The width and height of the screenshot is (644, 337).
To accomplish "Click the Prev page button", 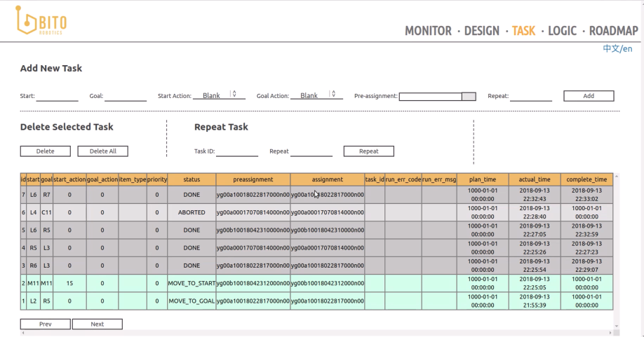I will coord(45,324).
